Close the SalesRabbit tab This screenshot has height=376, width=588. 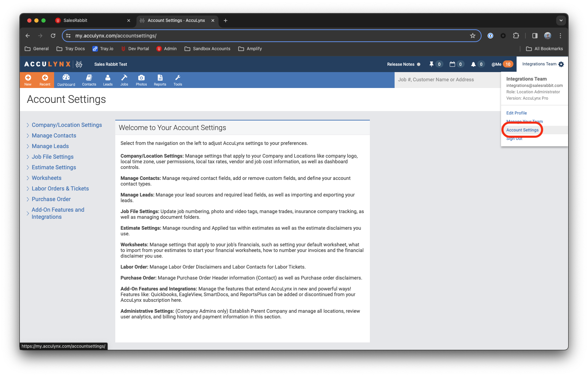(129, 20)
